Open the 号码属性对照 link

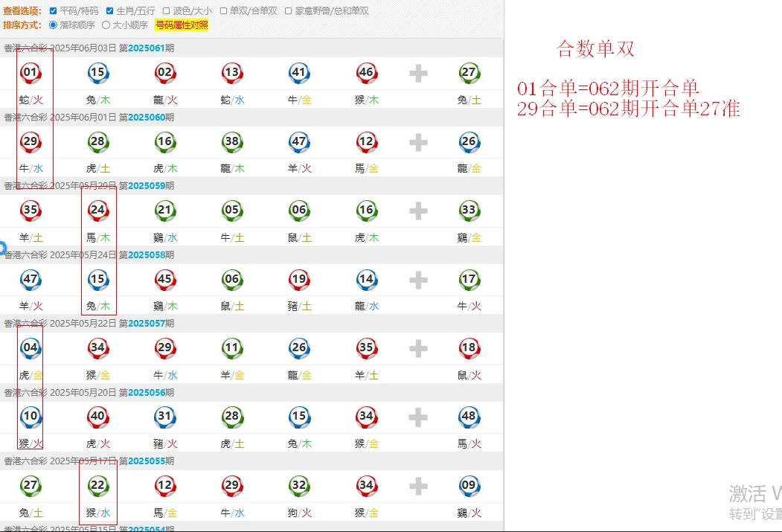[182, 25]
